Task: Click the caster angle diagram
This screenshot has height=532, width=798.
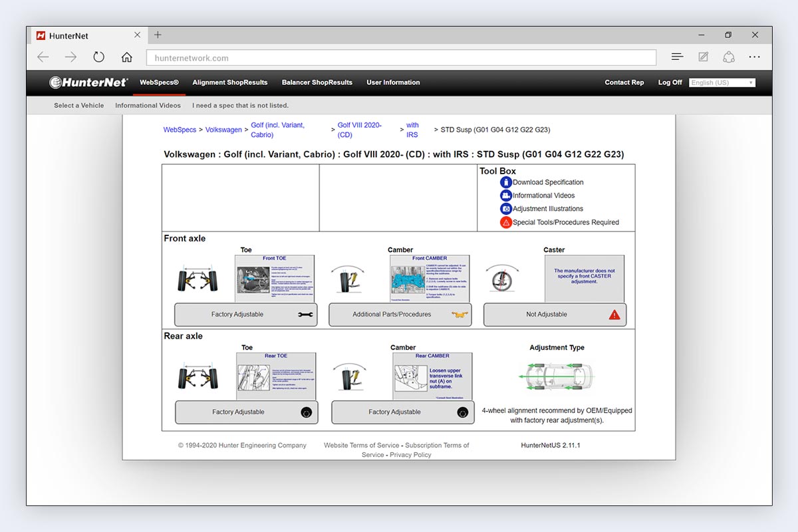Action: pyautogui.click(x=502, y=279)
